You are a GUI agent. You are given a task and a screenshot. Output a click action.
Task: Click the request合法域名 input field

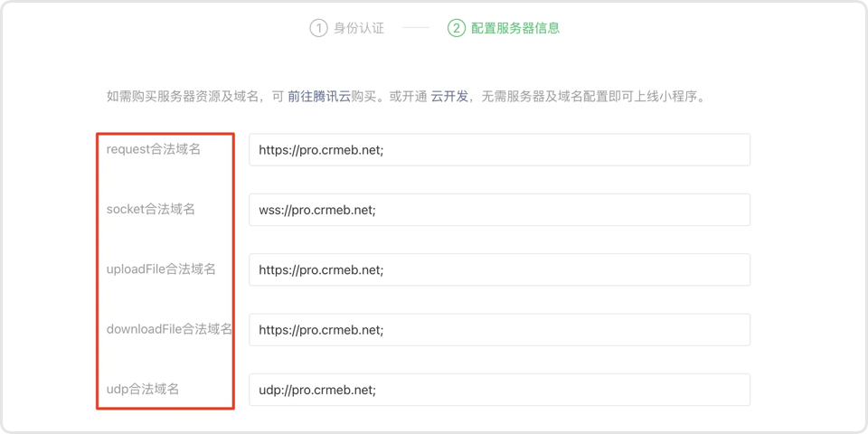click(499, 150)
